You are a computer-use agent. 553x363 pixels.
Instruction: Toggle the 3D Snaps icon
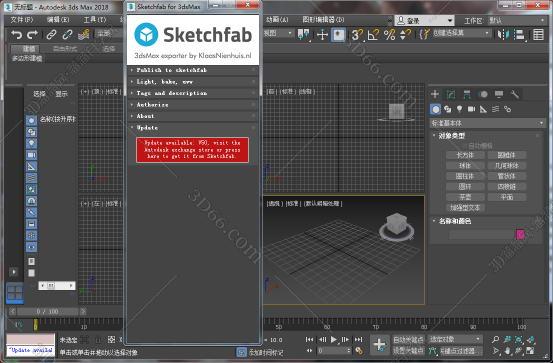357,35
